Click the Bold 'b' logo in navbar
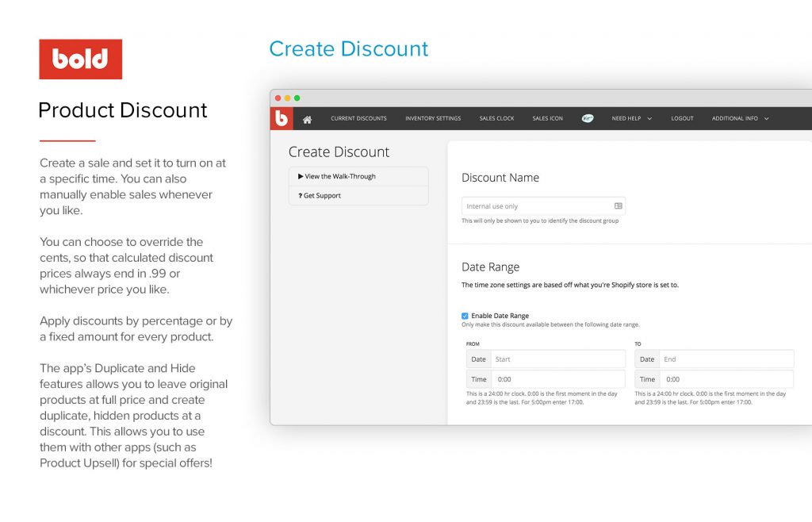Viewport: 812px width, 522px height. (282, 118)
